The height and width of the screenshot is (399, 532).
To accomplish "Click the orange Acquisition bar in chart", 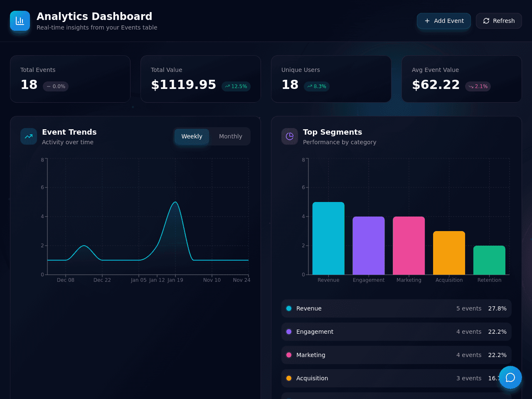I will click(449, 253).
